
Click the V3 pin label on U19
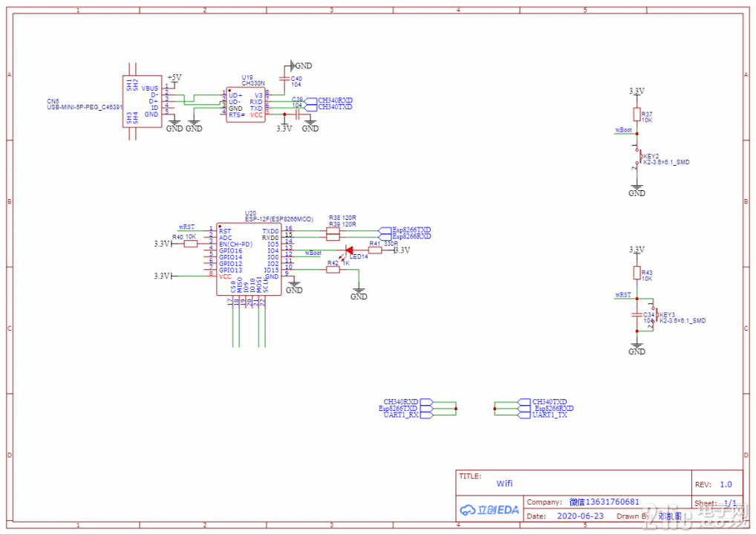(x=258, y=96)
